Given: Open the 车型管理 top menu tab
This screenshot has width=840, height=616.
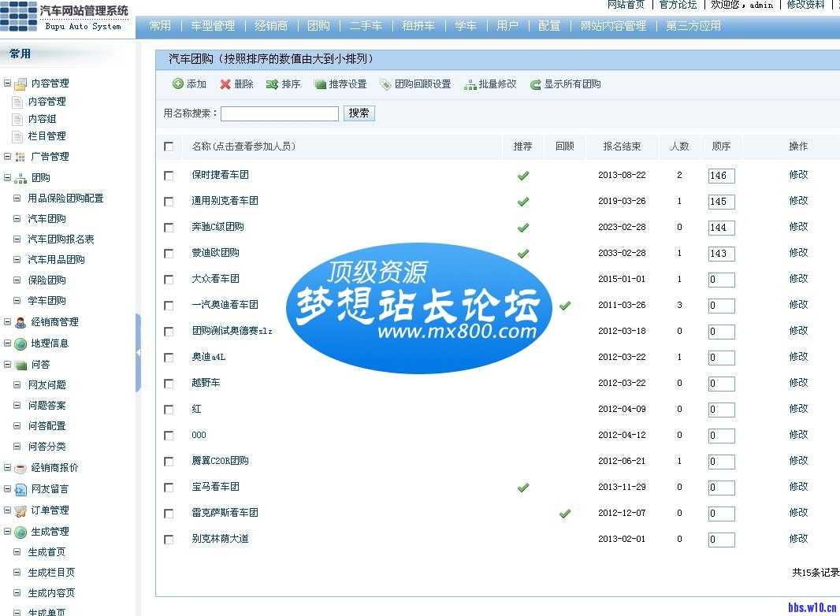Looking at the screenshot, I should [x=213, y=26].
